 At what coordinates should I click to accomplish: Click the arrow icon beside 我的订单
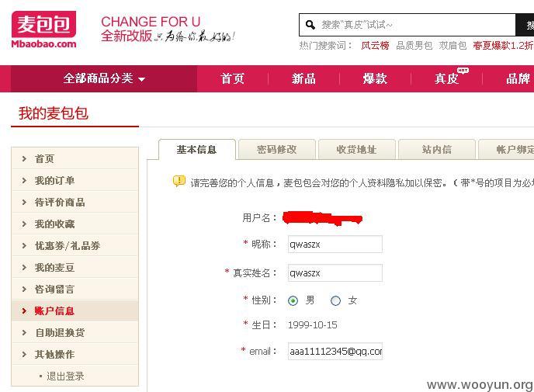[24, 181]
